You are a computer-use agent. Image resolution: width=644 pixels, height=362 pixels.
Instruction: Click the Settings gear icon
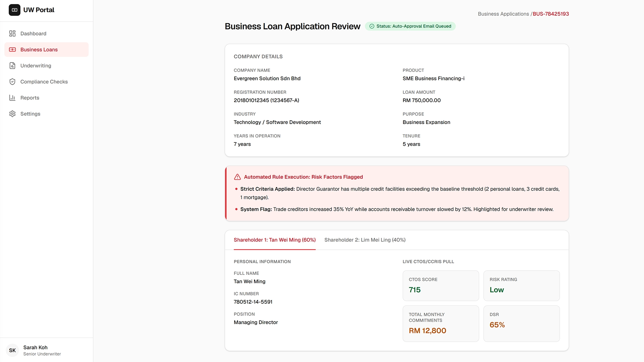tap(12, 114)
